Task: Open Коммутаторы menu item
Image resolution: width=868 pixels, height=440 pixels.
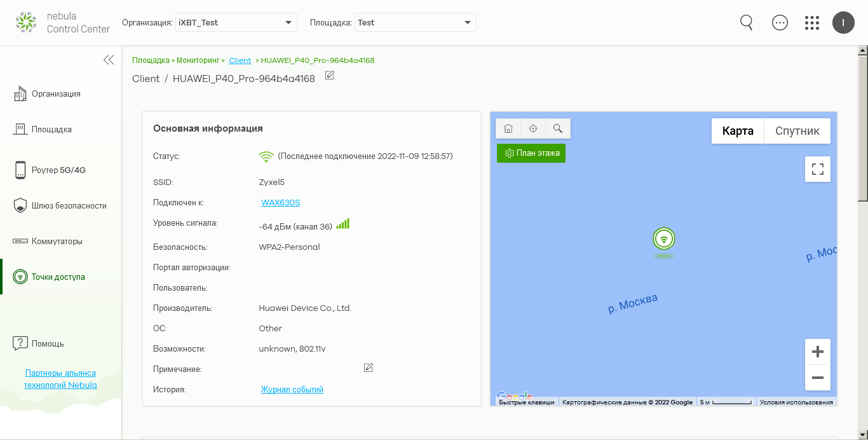Action: coord(57,241)
